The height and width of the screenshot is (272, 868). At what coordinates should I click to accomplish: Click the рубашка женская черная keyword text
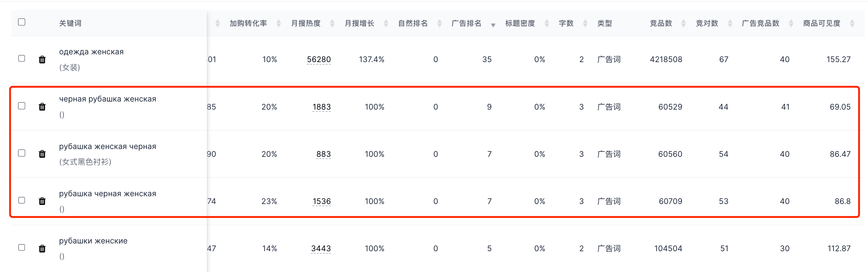click(108, 147)
